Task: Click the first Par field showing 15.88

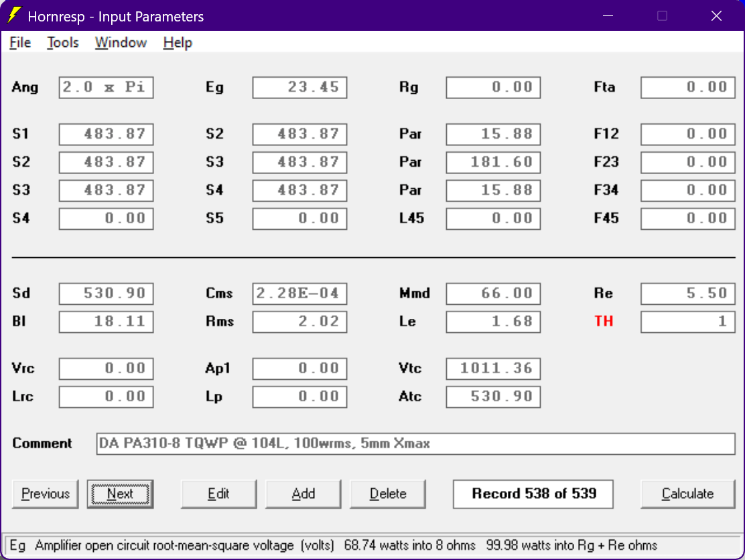Action: click(493, 134)
